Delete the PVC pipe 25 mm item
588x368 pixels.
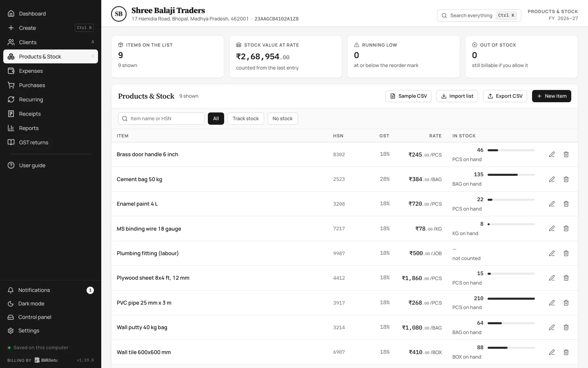(x=566, y=303)
